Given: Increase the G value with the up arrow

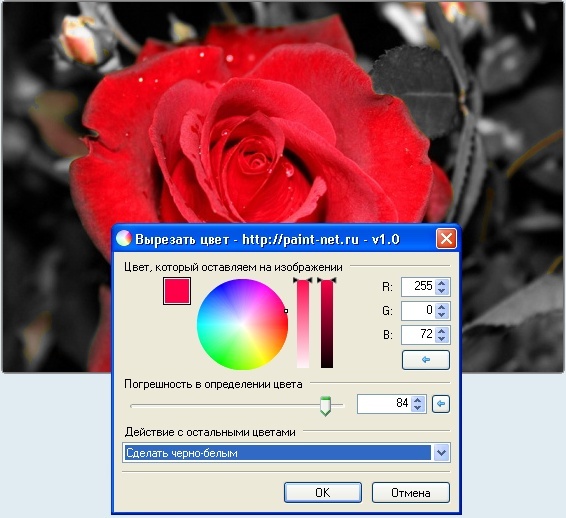Looking at the screenshot, I should pos(441,307).
